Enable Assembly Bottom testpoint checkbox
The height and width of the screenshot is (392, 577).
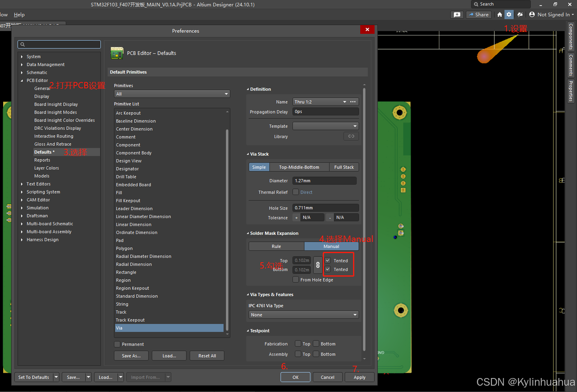pos(316,354)
